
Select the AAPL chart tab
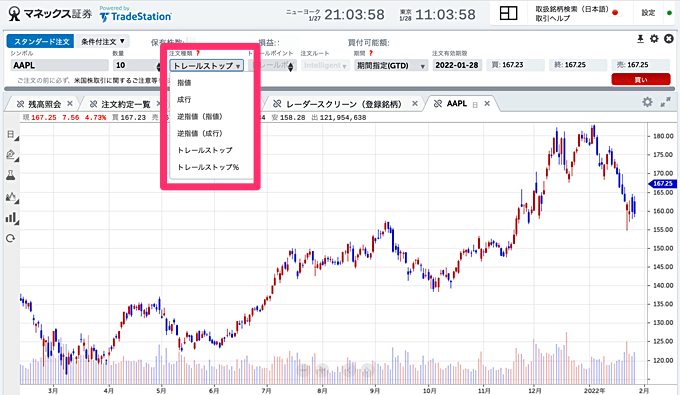pos(457,104)
